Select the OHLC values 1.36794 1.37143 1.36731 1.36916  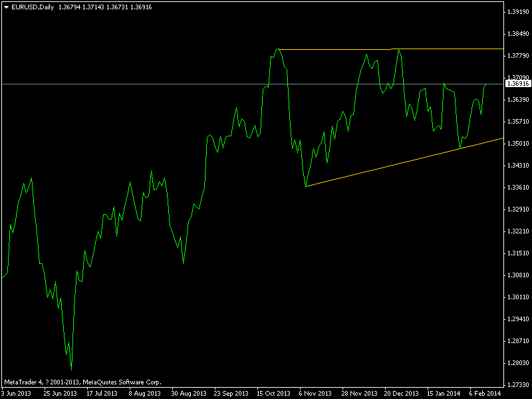[105, 7]
